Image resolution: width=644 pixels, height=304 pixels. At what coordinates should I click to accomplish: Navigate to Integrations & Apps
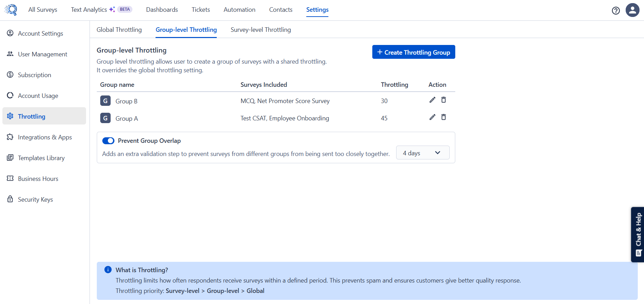click(x=45, y=137)
